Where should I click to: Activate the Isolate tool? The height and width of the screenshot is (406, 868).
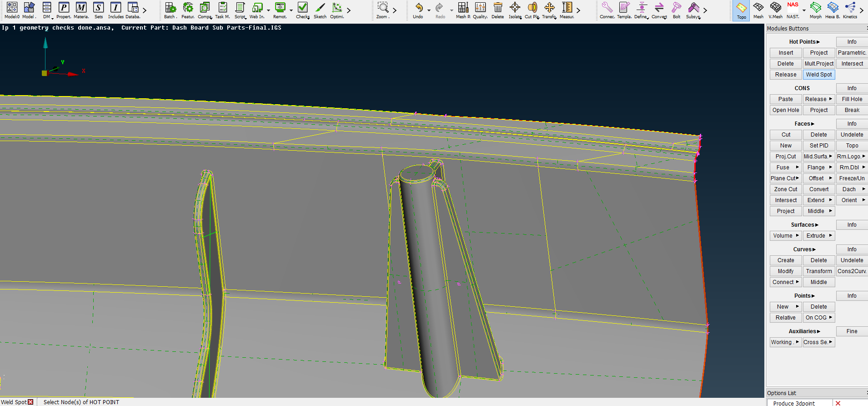point(515,10)
